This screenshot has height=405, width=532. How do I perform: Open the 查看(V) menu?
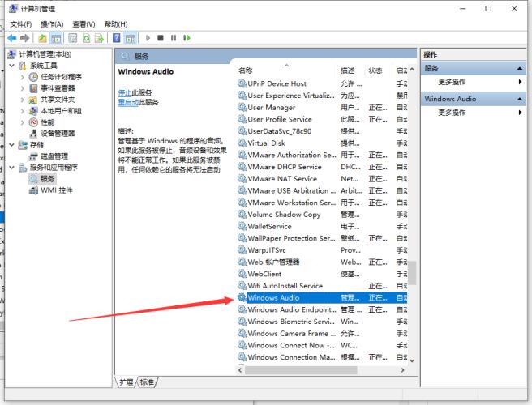[84, 24]
